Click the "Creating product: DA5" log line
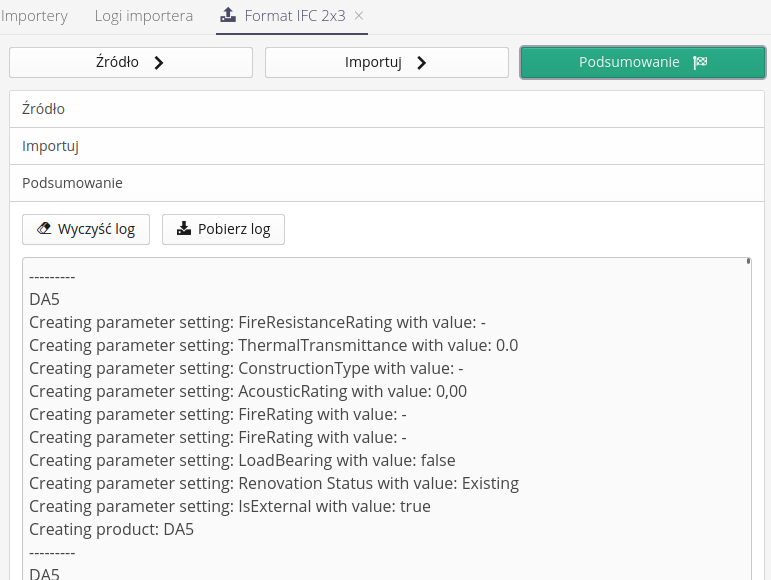771x580 pixels. click(111, 529)
